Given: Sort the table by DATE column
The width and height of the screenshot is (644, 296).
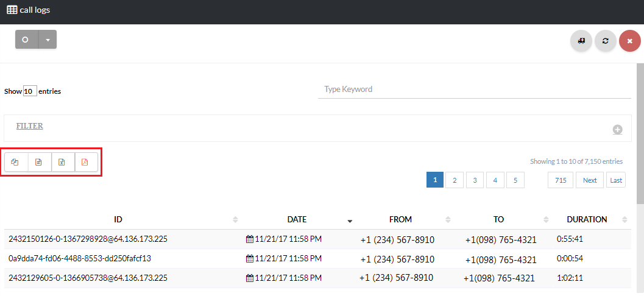Looking at the screenshot, I should (x=297, y=219).
